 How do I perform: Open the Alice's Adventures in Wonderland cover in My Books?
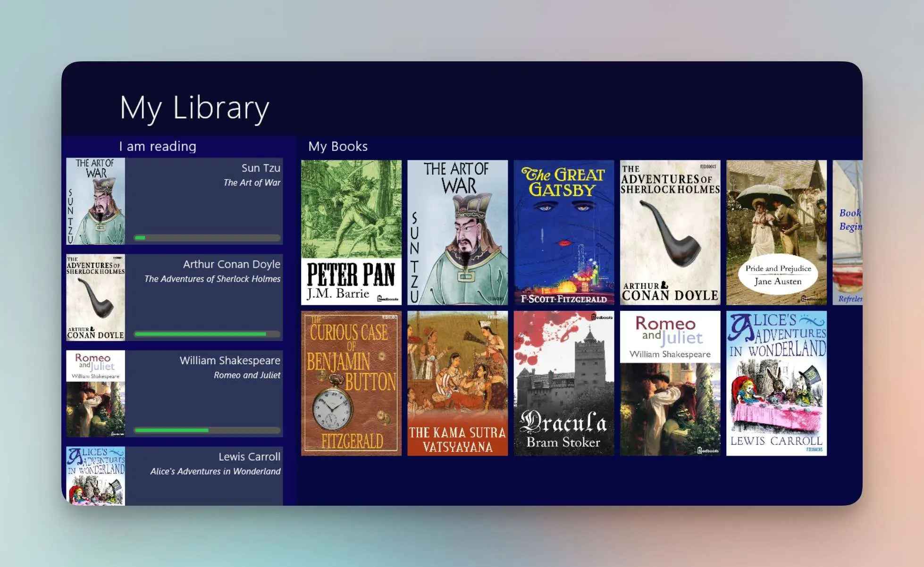tap(776, 383)
